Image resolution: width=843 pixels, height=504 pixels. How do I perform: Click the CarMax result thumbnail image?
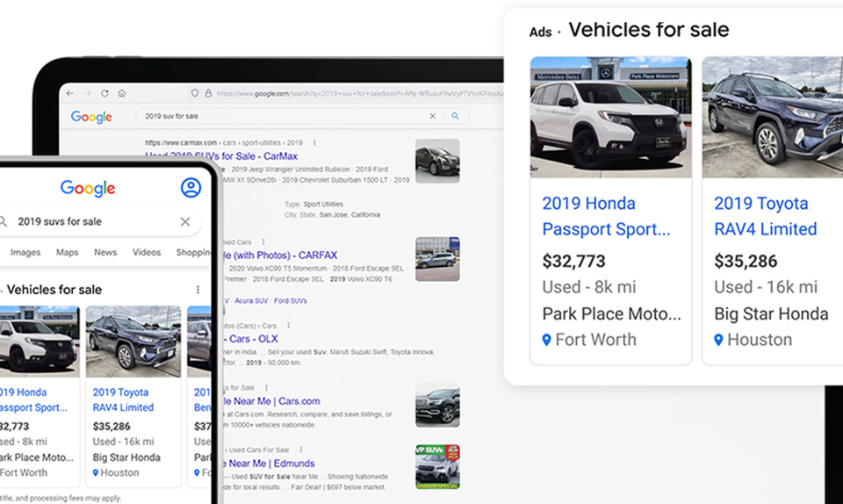[437, 162]
